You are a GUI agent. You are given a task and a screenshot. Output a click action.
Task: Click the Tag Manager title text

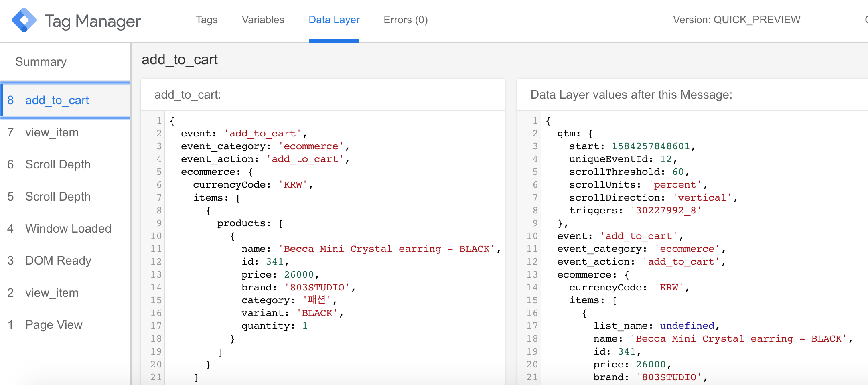(x=93, y=21)
